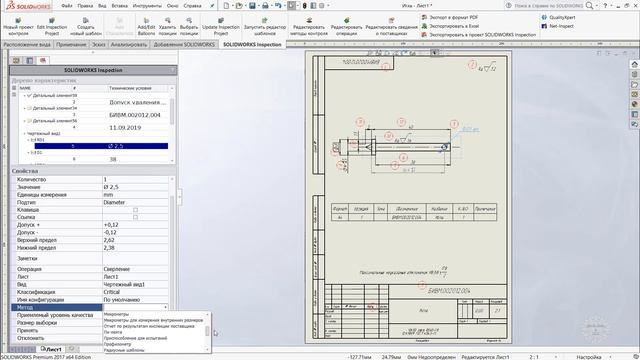Screen dimensions: 640x360
Task: Click the Update Inspection Project icon
Action: tap(221, 20)
